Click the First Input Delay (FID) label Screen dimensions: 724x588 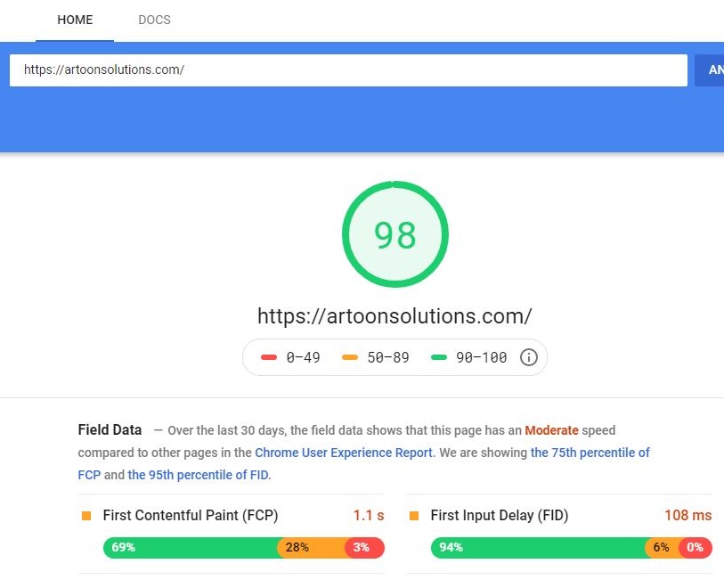coord(499,516)
